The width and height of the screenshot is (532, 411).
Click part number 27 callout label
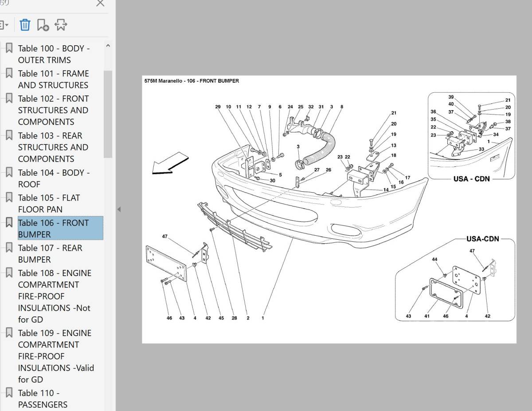[317, 170]
